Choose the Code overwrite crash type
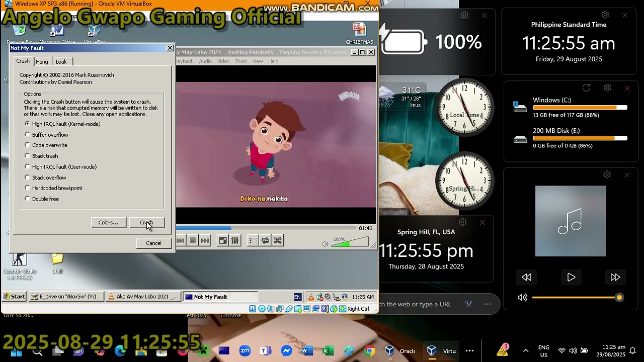Viewport: 644px width, 362px height. tap(46, 145)
